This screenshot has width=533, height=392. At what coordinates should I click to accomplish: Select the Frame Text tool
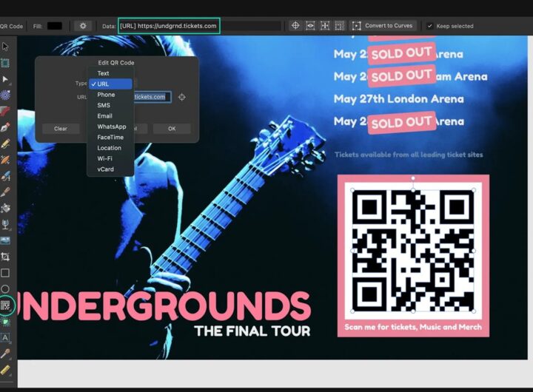point(5,337)
